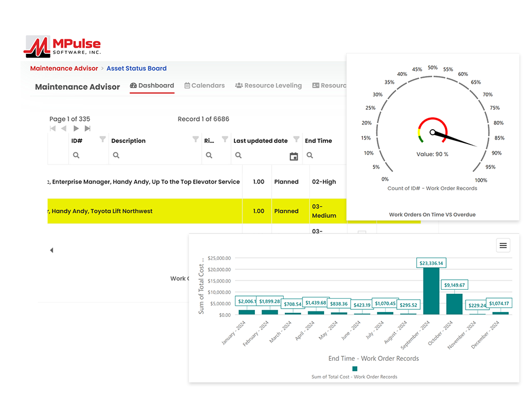This screenshot has height=399, width=532.
Task: Open calendar picker in Last updated date
Action: tap(294, 156)
